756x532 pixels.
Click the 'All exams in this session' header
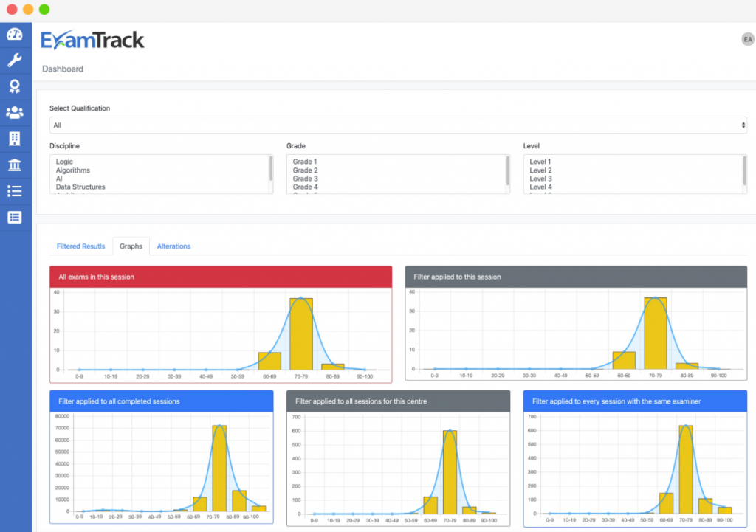tap(221, 277)
